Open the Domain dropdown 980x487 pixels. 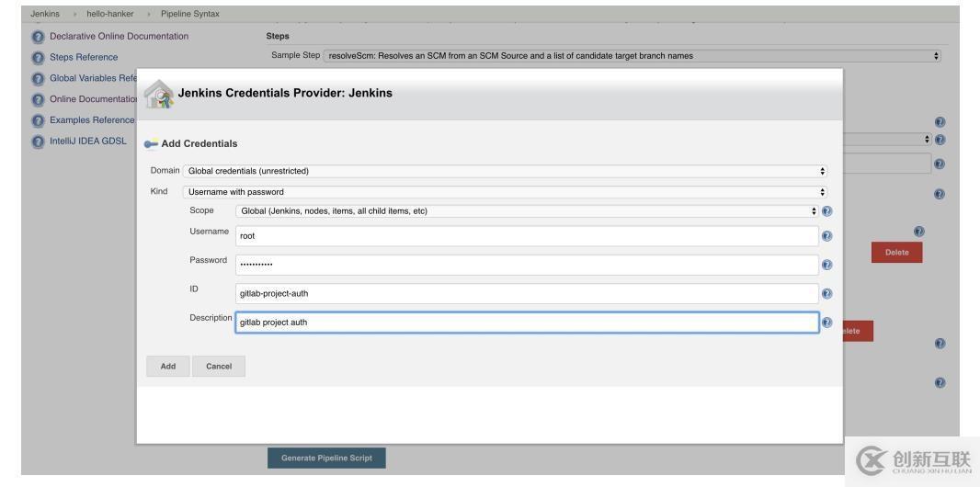click(505, 171)
